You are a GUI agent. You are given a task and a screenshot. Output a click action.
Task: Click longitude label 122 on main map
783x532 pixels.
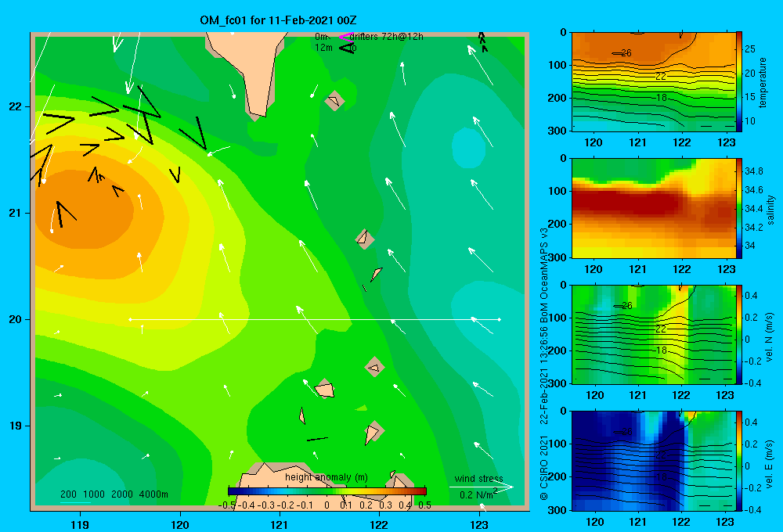point(379,524)
